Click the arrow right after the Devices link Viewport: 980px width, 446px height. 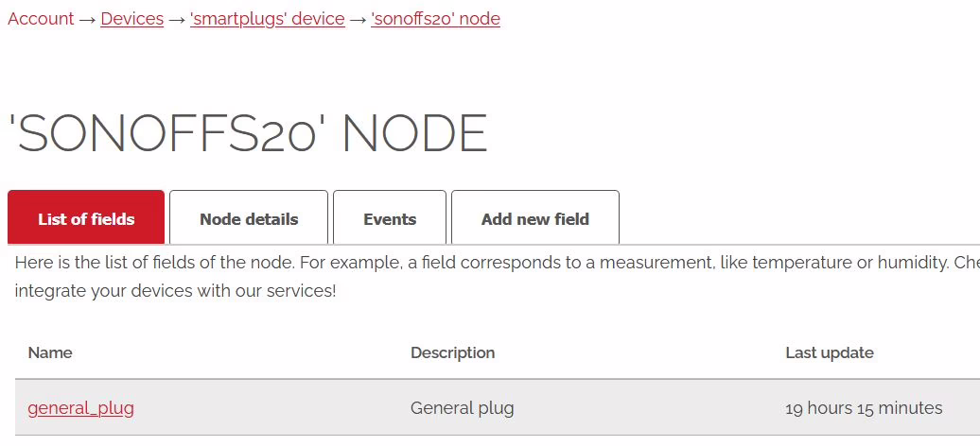(x=177, y=19)
